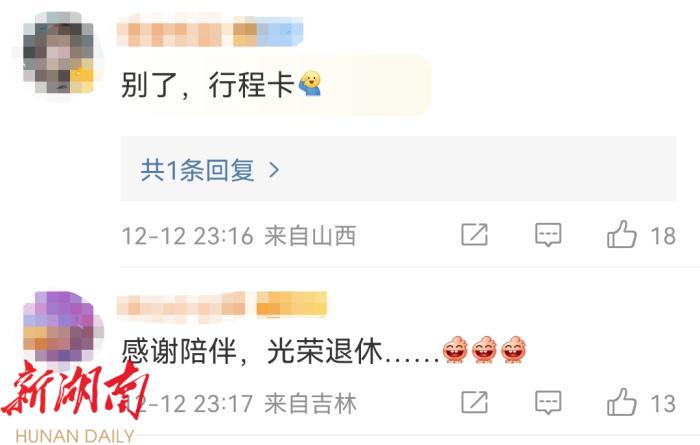
Task: Open the second commenter's blurred username
Action: (221, 304)
